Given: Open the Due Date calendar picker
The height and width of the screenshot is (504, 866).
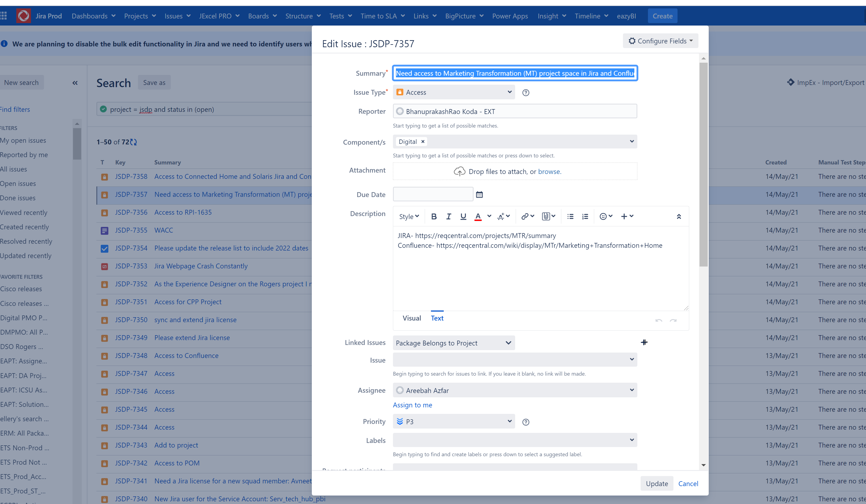Looking at the screenshot, I should (479, 195).
